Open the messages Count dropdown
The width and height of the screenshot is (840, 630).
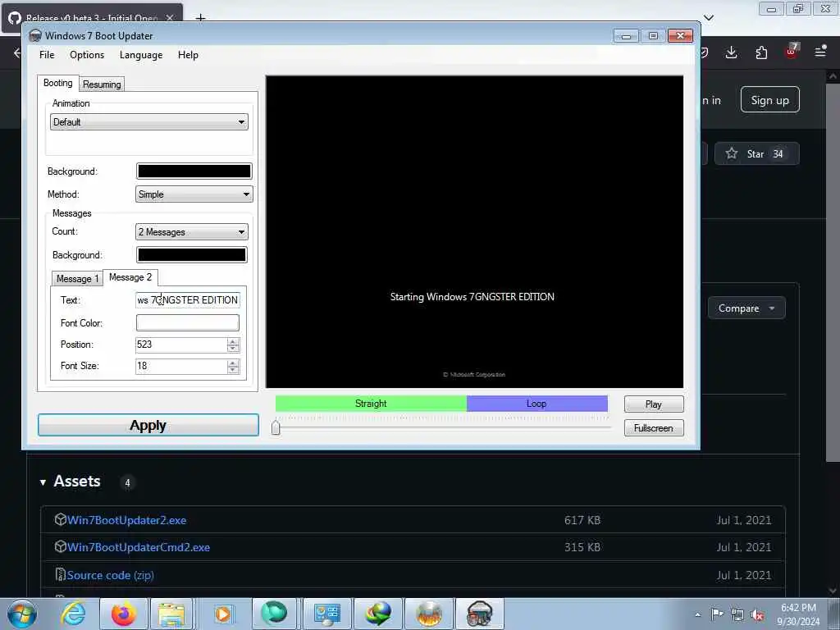tap(192, 231)
